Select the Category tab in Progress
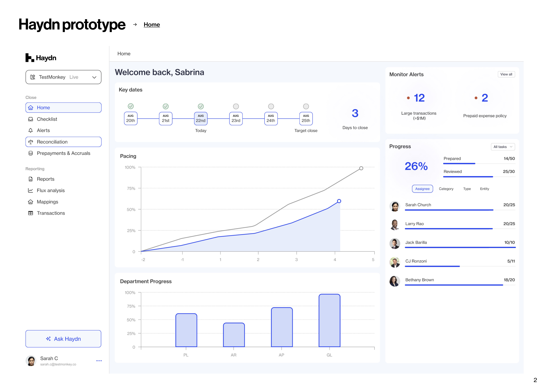Screen dimensions: 552x392 point(446,189)
